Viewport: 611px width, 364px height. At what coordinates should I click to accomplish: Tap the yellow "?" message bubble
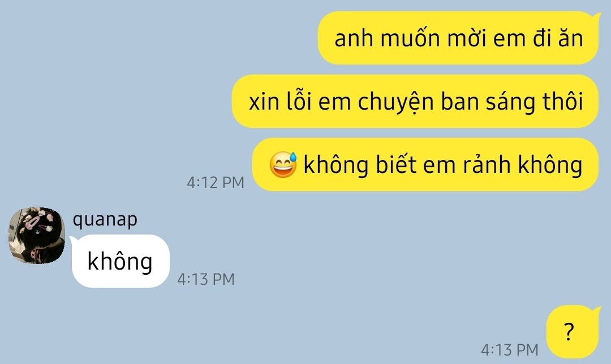coord(572,332)
